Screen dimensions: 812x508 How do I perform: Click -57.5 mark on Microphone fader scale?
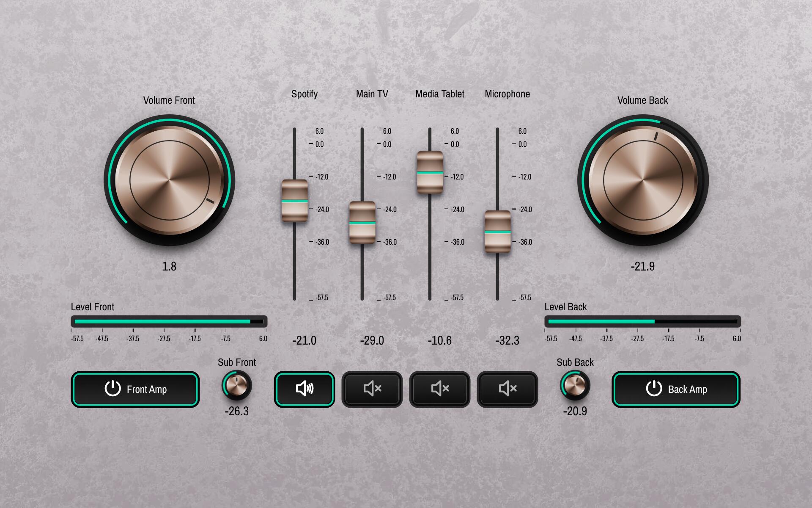(524, 298)
